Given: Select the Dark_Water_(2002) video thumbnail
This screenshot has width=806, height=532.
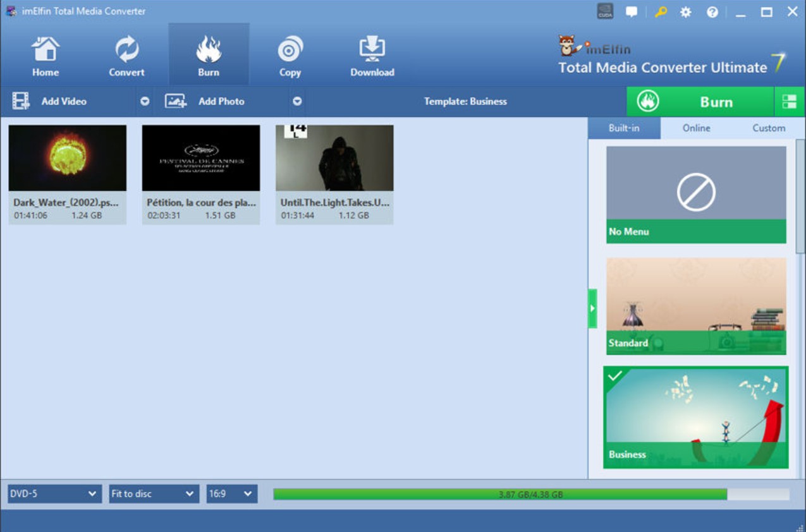Looking at the screenshot, I should click(67, 158).
